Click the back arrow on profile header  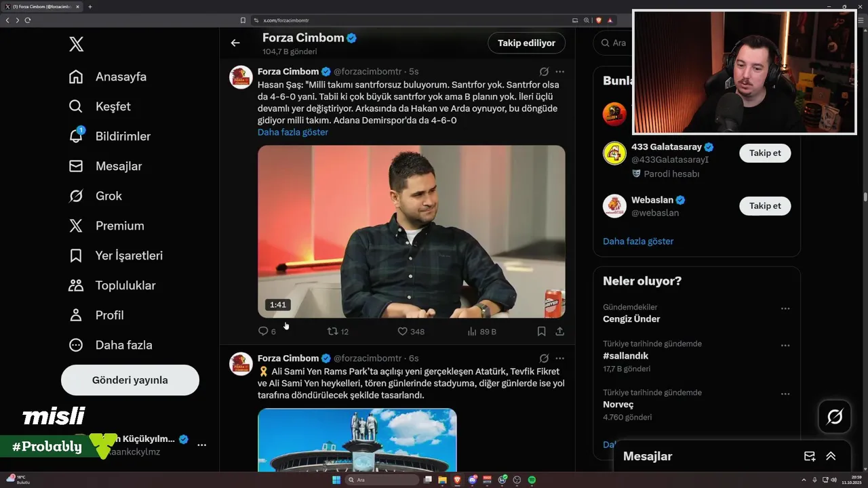235,43
